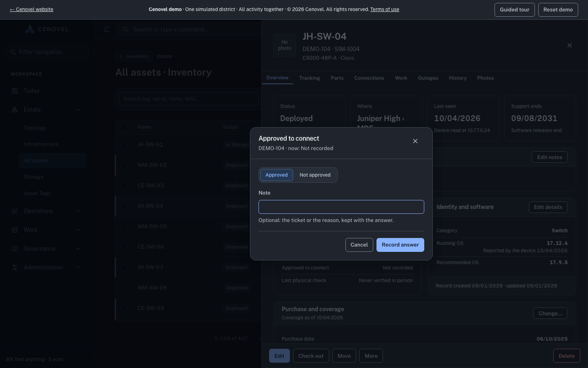Open the Cenovel website link

(x=31, y=9)
